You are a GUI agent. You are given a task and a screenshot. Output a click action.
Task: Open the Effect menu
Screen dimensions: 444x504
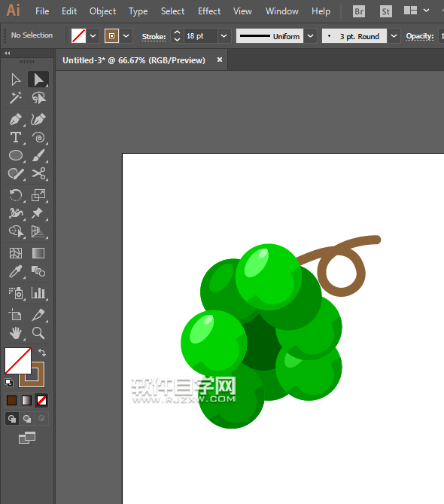point(209,11)
